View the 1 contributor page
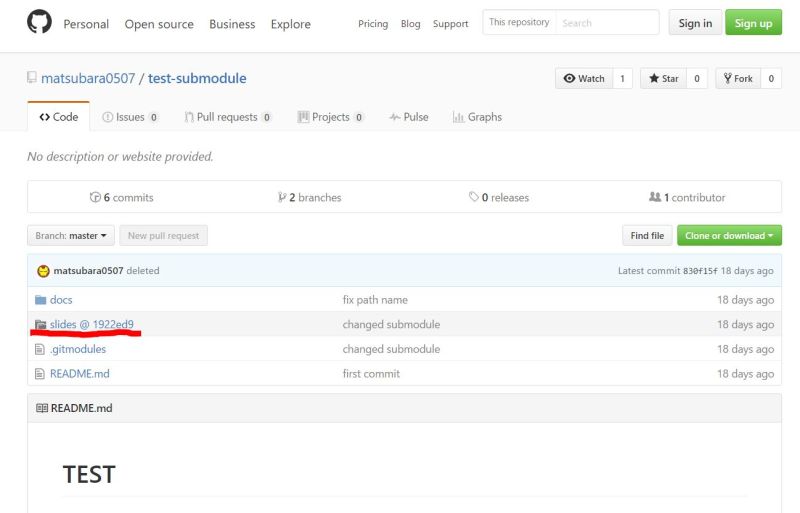 [x=687, y=198]
